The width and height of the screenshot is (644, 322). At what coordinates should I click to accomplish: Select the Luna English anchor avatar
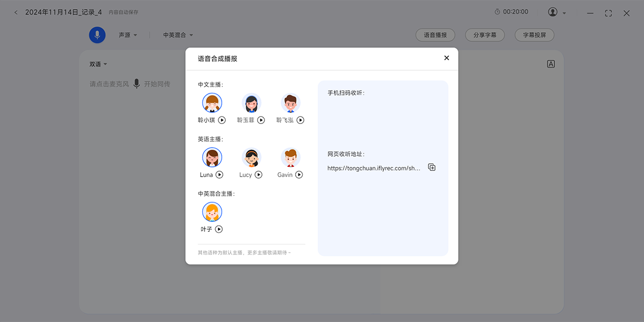(212, 157)
